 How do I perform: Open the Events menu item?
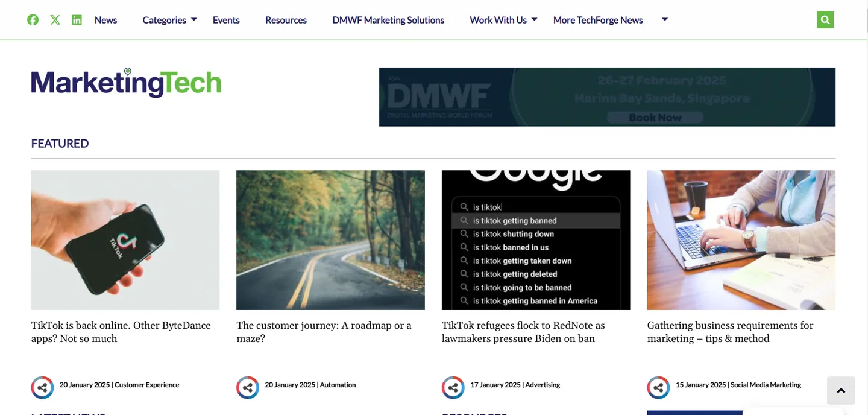[226, 20]
